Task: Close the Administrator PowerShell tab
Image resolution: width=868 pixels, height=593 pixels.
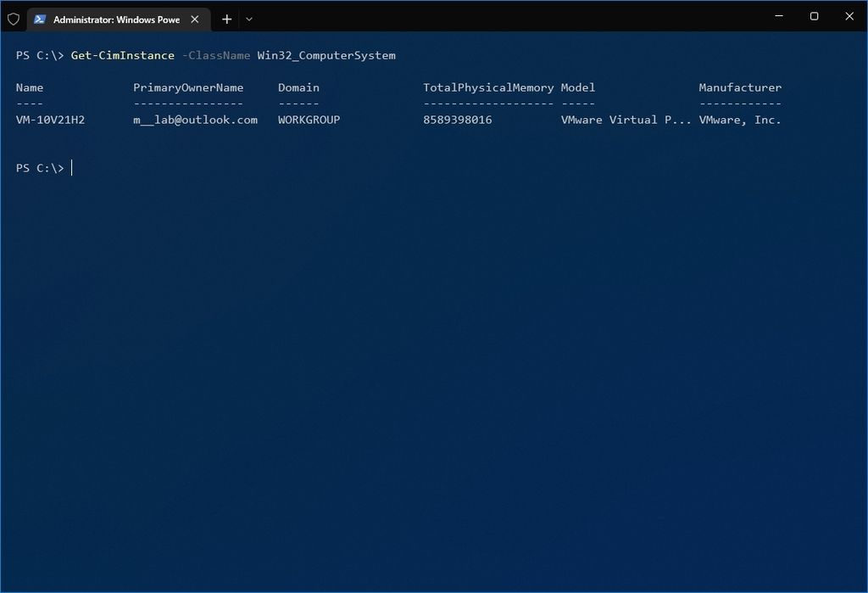Action: point(194,18)
